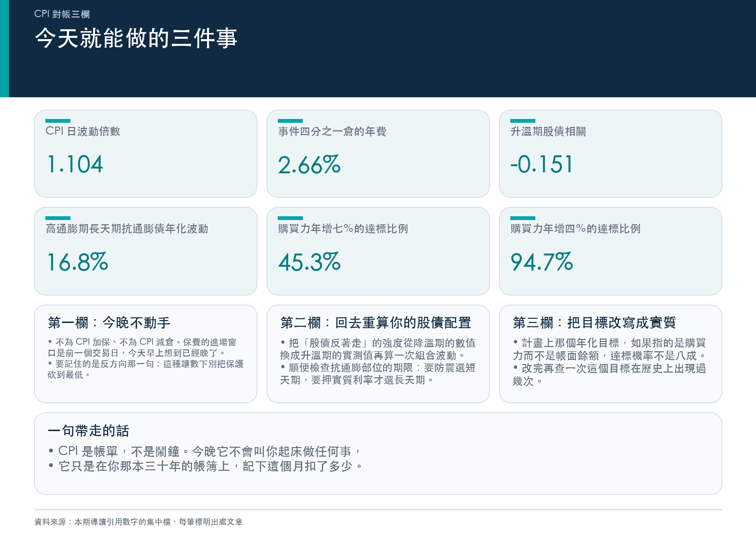Click the slide title 今天就能做的三件事

[136, 38]
